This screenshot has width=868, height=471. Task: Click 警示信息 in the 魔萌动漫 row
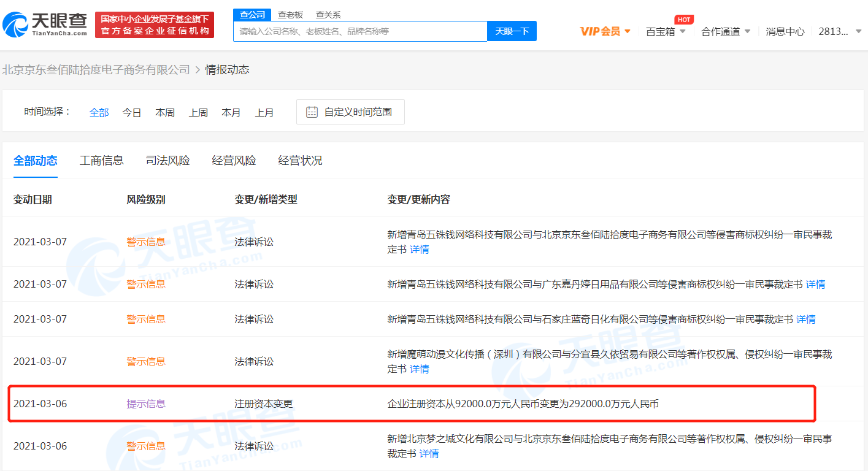146,361
